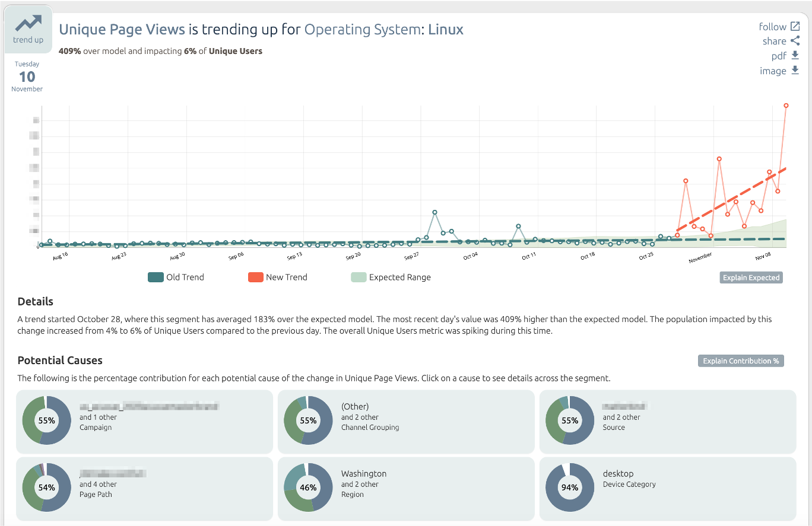The height and width of the screenshot is (526, 812).
Task: Click the November 10 date badge
Action: tap(27, 77)
